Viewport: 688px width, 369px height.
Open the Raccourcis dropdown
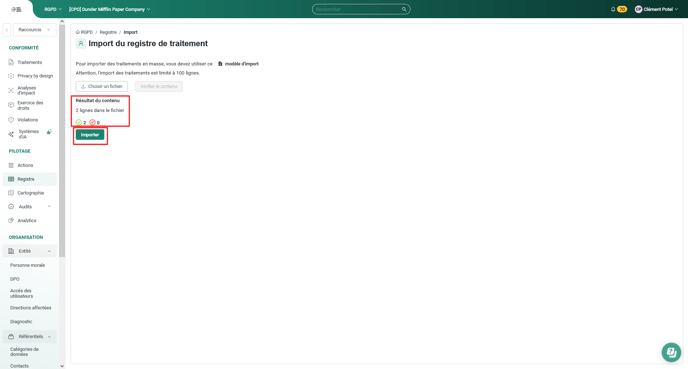[35, 30]
